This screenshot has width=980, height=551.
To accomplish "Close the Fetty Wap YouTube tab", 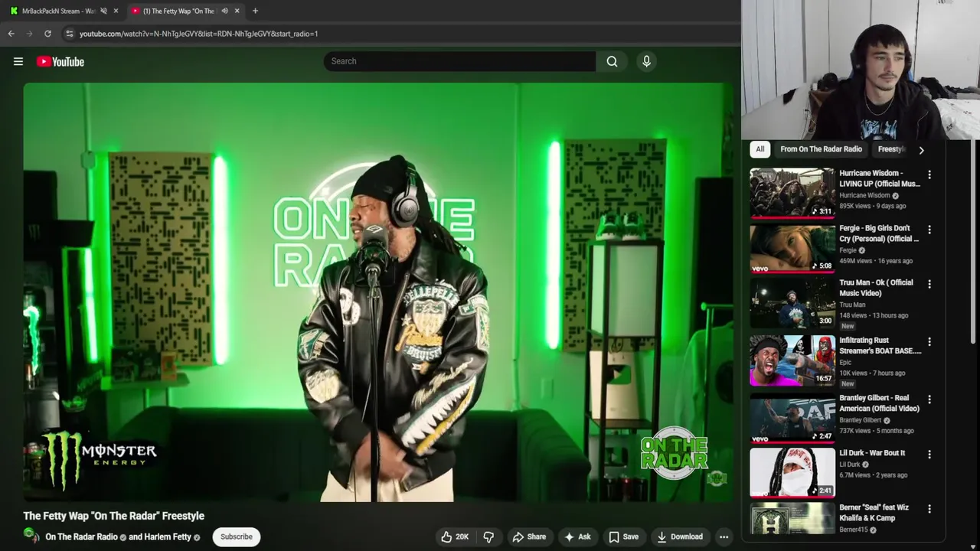I will [237, 11].
